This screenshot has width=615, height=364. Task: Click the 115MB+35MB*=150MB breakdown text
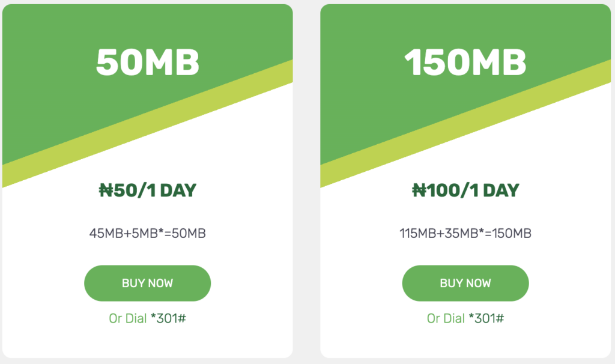point(465,234)
